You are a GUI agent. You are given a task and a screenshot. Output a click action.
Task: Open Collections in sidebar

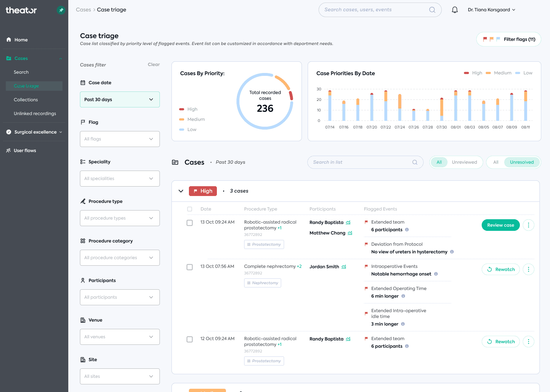pos(26,100)
